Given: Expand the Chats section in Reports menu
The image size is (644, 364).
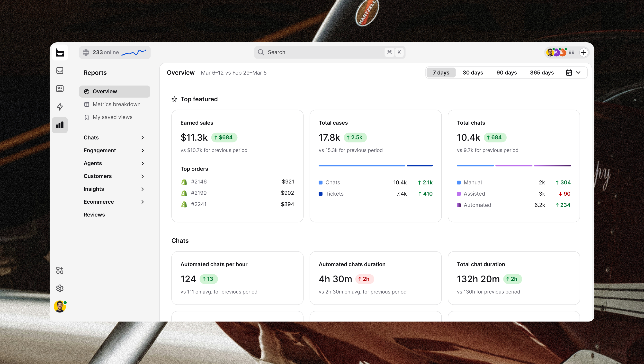Looking at the screenshot, I should tap(115, 138).
